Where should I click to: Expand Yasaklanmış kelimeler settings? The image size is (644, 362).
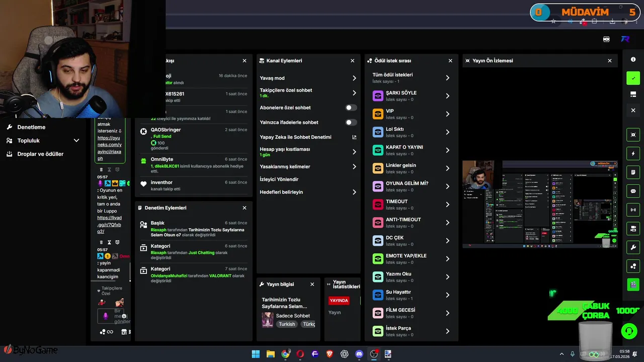tap(354, 166)
